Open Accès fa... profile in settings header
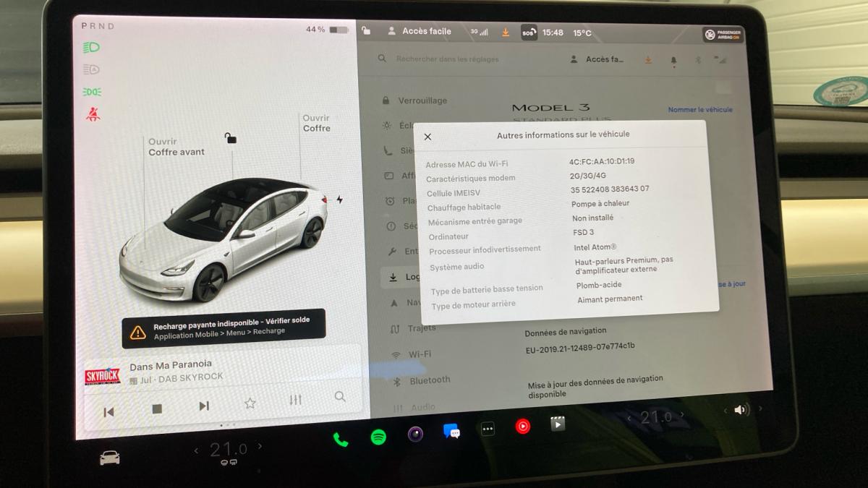 pos(597,59)
